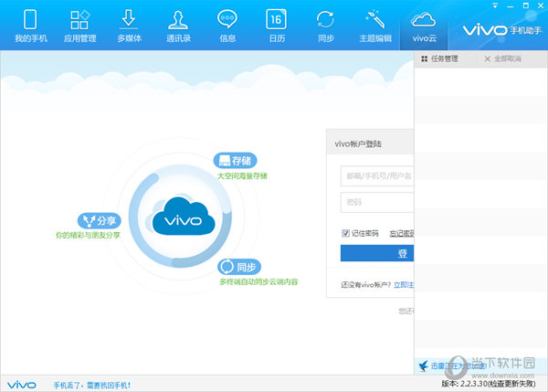Open 信息 messages
Screen dimensions: 548x392
tap(227, 26)
